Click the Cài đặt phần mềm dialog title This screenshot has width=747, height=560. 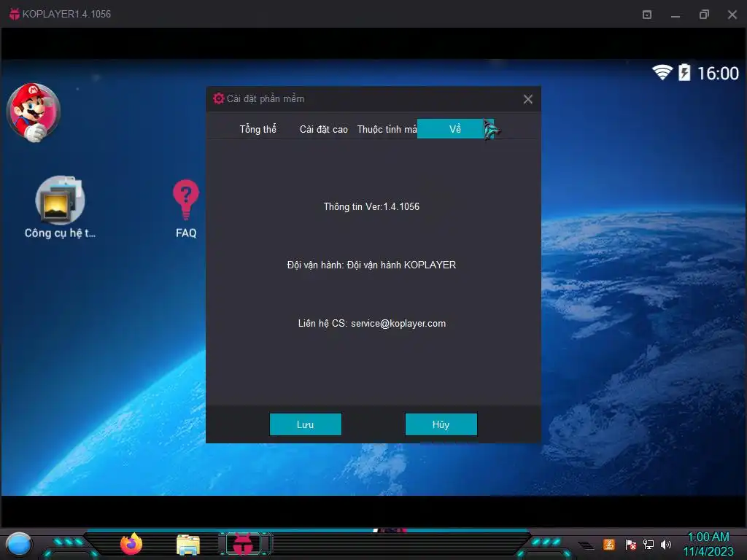266,98
